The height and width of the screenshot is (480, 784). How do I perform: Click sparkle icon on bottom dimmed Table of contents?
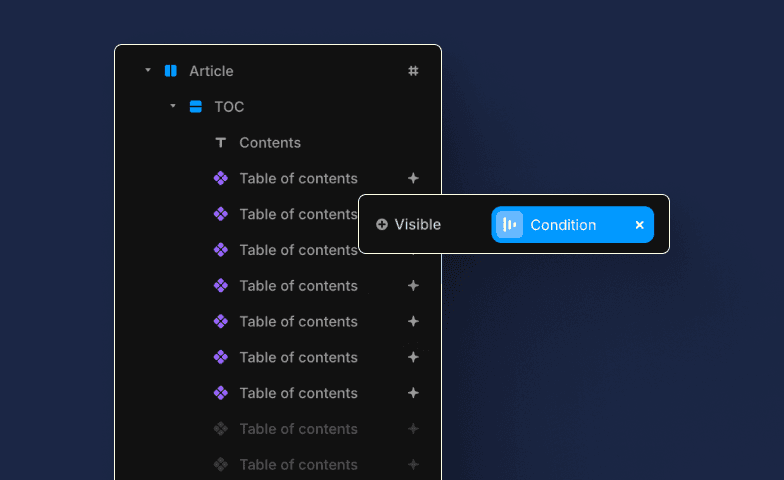pyautogui.click(x=413, y=464)
